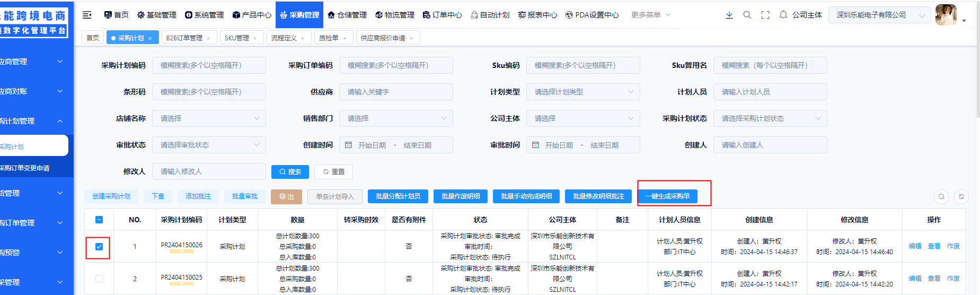Uncheck the row 1 checkbox
The width and height of the screenshot is (980, 295).
(x=99, y=247)
